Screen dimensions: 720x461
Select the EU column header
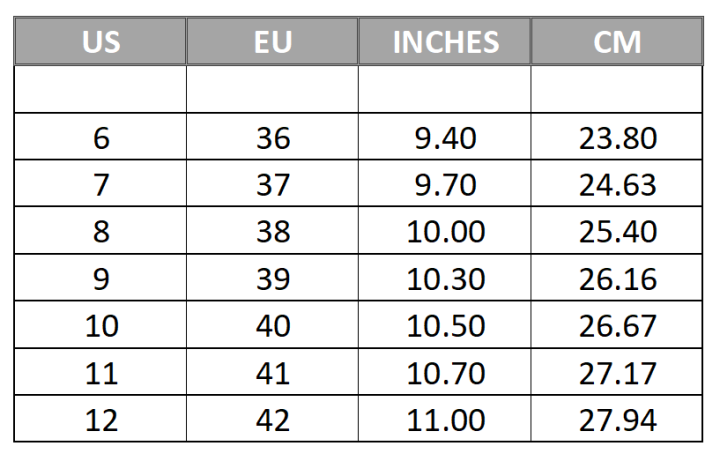[x=272, y=43]
